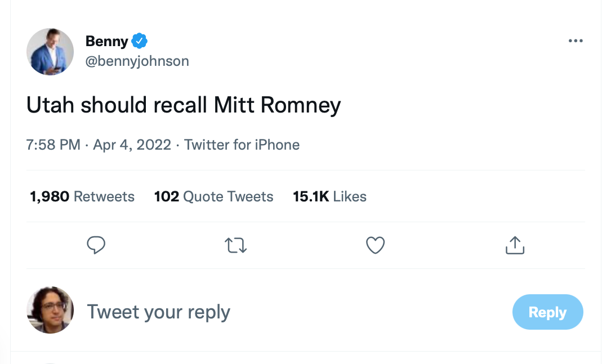The image size is (611, 364).
Task: Share the tweet via the upload icon
Action: click(515, 245)
